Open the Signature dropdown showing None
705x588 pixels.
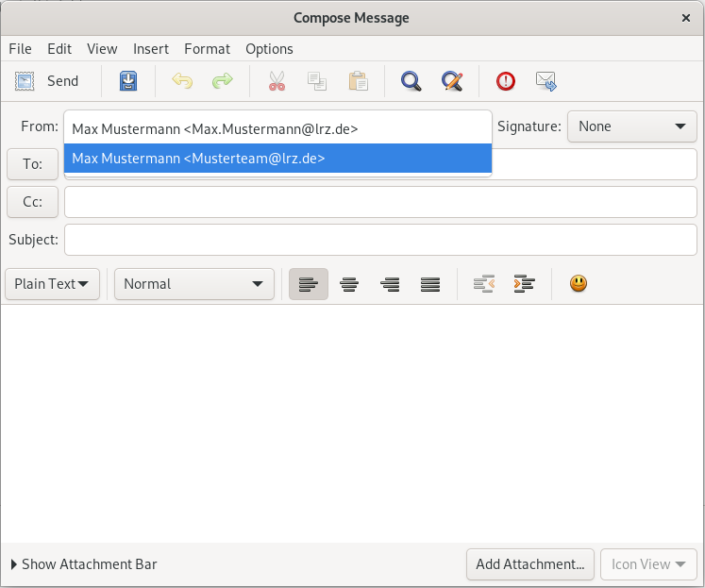[x=631, y=126]
